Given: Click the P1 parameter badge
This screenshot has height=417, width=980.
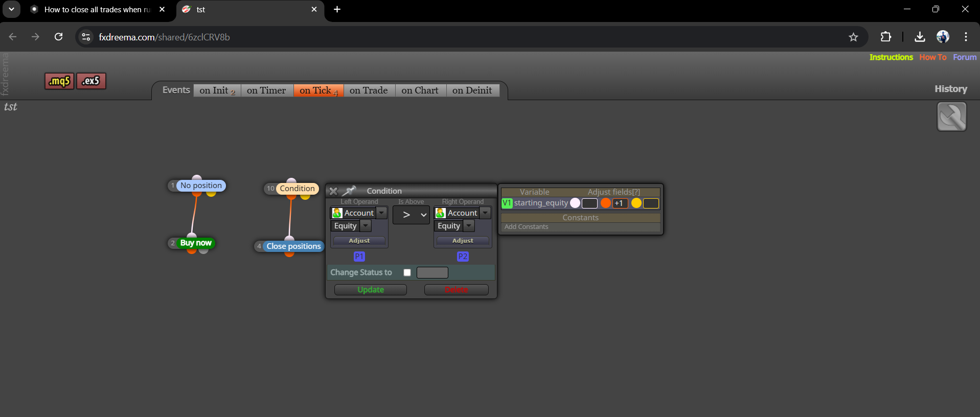Looking at the screenshot, I should [x=359, y=257].
